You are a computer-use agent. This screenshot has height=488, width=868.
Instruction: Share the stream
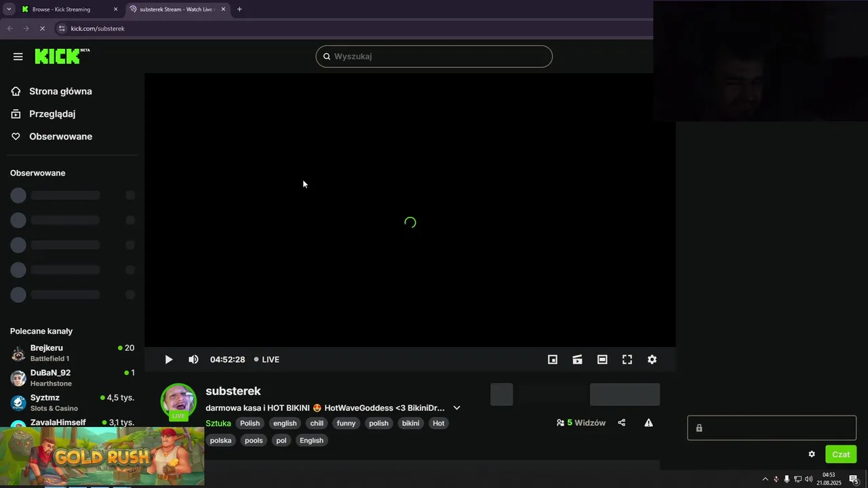tap(622, 423)
